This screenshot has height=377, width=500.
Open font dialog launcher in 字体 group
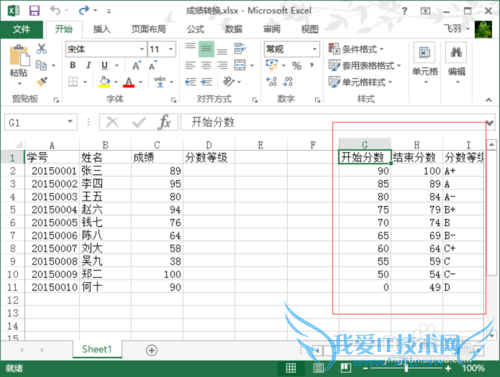[x=173, y=99]
